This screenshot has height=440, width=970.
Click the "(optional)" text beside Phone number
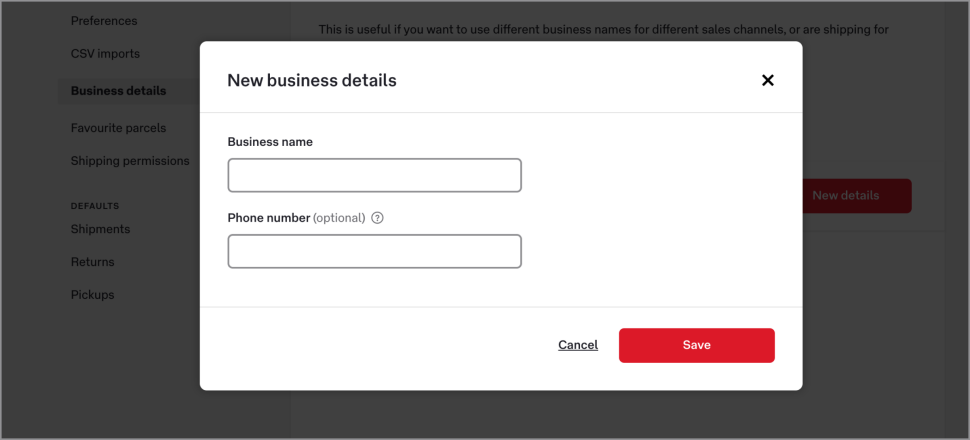point(339,218)
